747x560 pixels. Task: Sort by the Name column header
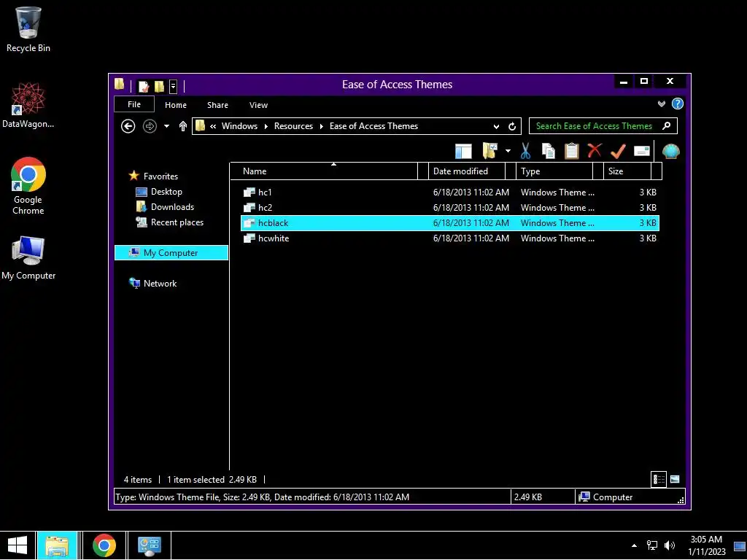point(323,171)
